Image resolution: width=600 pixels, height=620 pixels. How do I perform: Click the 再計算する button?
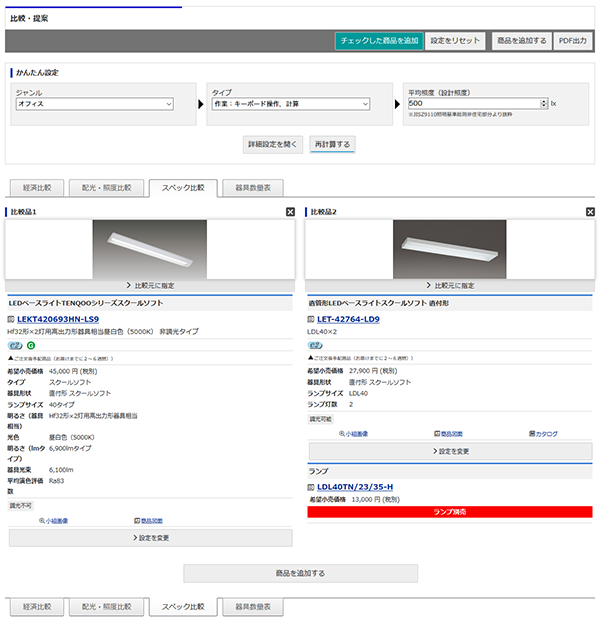tap(332, 144)
